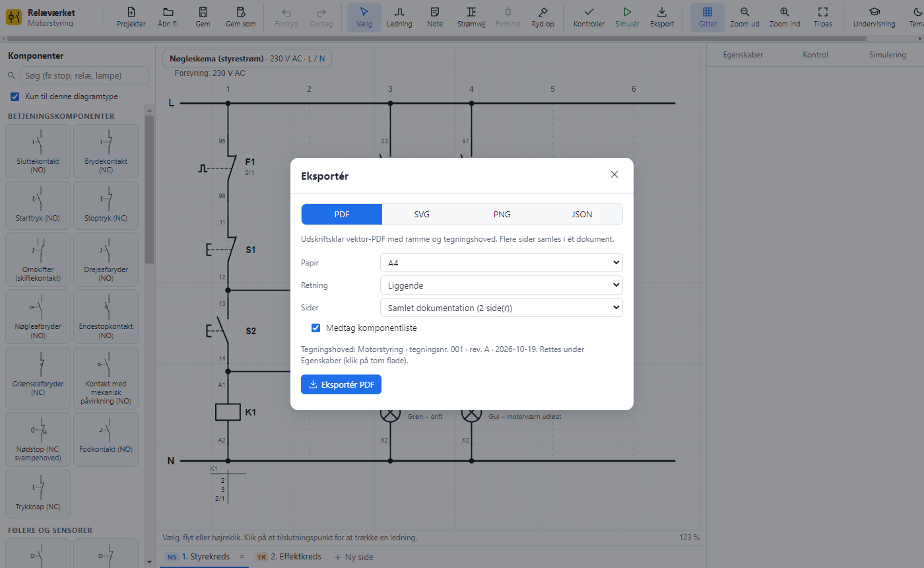Fit the diagram with Tilpas
Image resolution: width=924 pixels, height=568 pixels.
pyautogui.click(x=823, y=17)
